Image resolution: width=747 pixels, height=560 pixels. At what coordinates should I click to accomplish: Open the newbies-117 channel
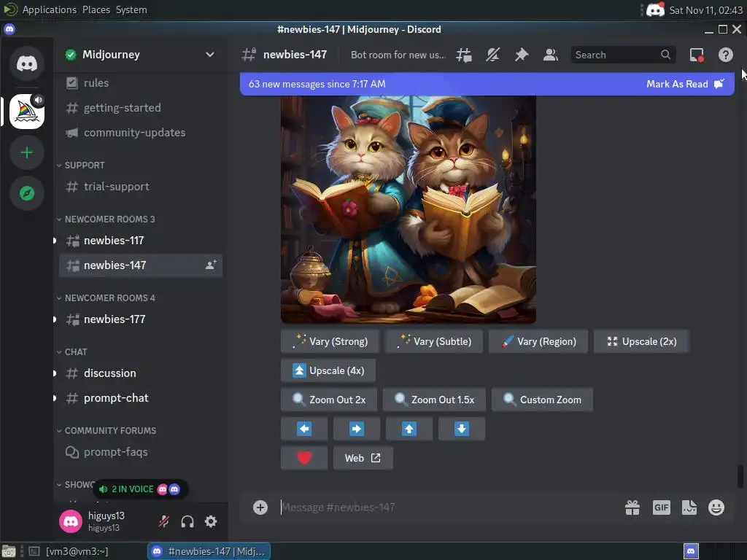(x=141, y=241)
